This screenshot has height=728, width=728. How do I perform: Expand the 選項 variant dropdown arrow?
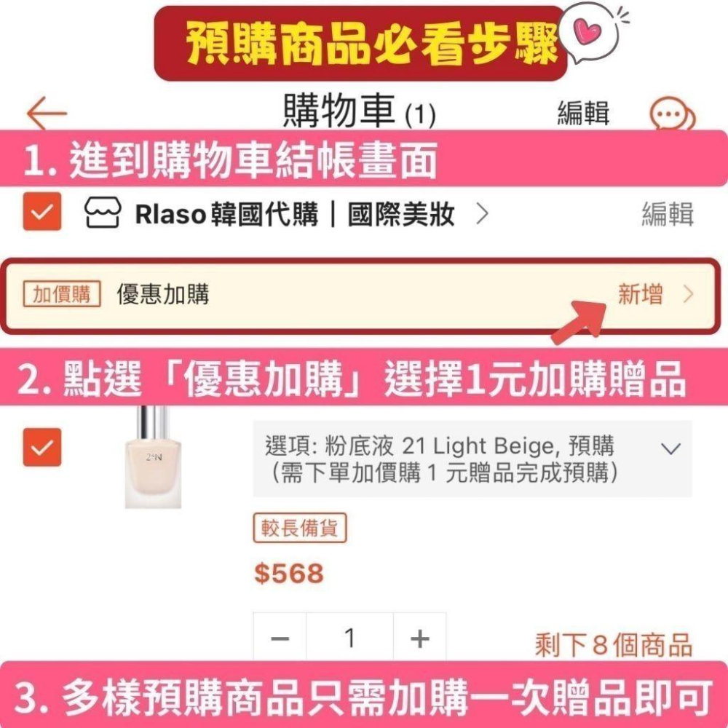(670, 448)
